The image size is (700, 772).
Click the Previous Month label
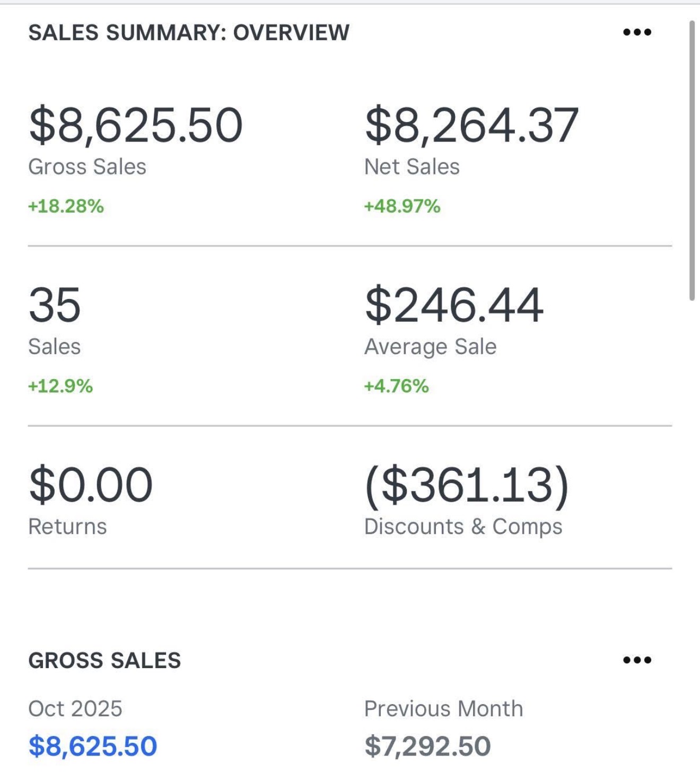443,709
